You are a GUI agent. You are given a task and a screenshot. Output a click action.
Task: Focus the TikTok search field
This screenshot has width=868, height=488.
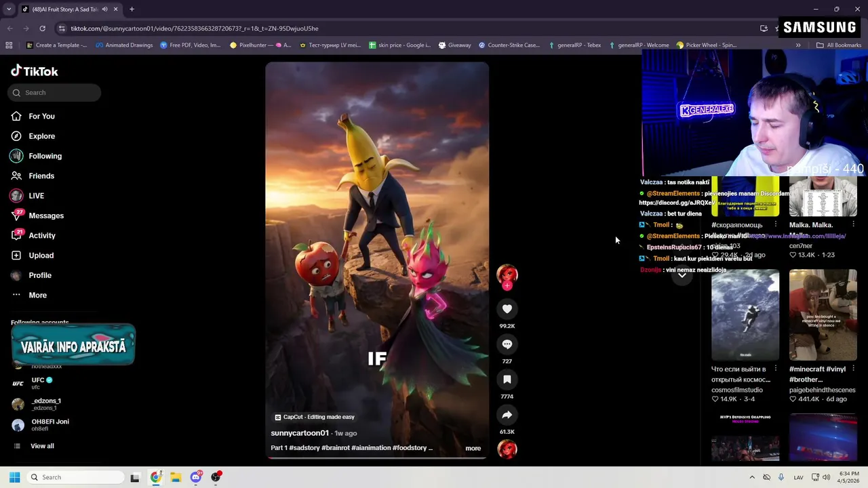[x=54, y=93]
